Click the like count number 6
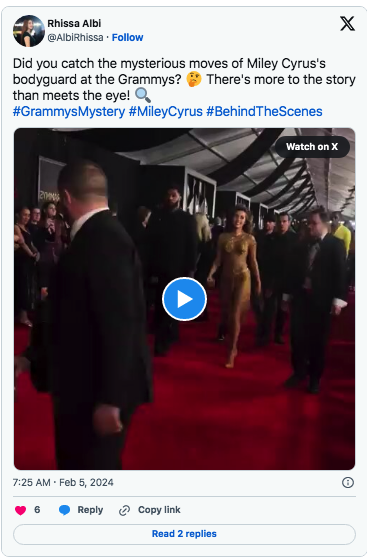This screenshot has height=558, width=367. tap(37, 510)
